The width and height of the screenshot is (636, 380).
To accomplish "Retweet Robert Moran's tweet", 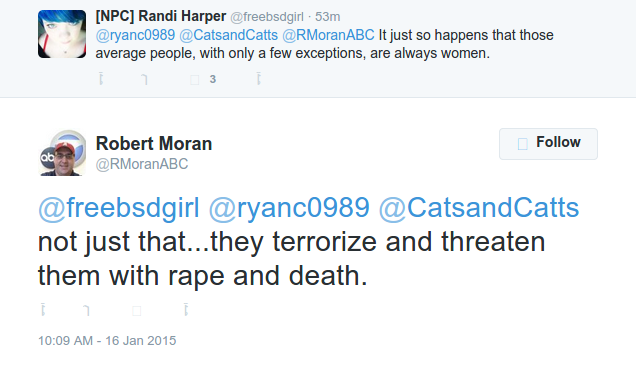I will coord(86,310).
